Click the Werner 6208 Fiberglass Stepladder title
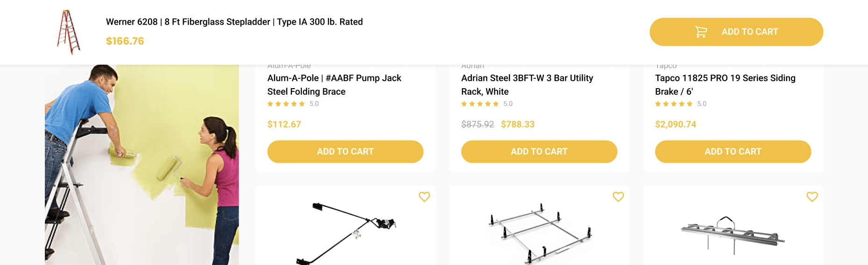 [x=235, y=22]
